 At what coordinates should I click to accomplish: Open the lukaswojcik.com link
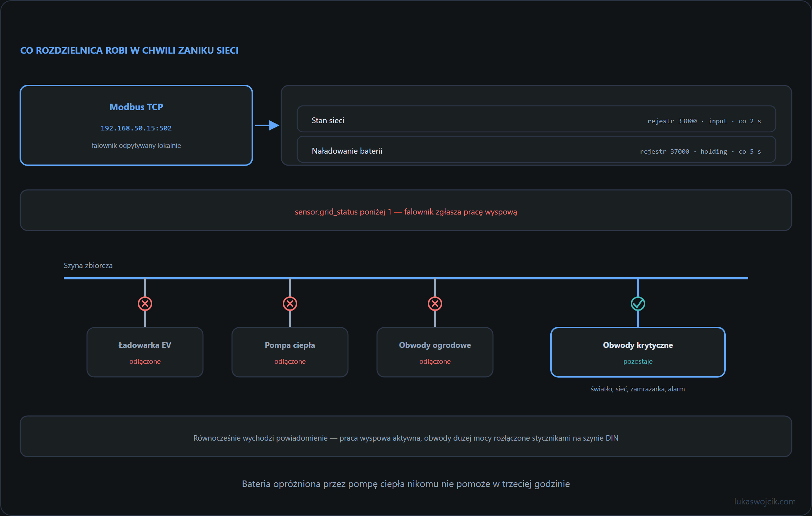pyautogui.click(x=765, y=502)
